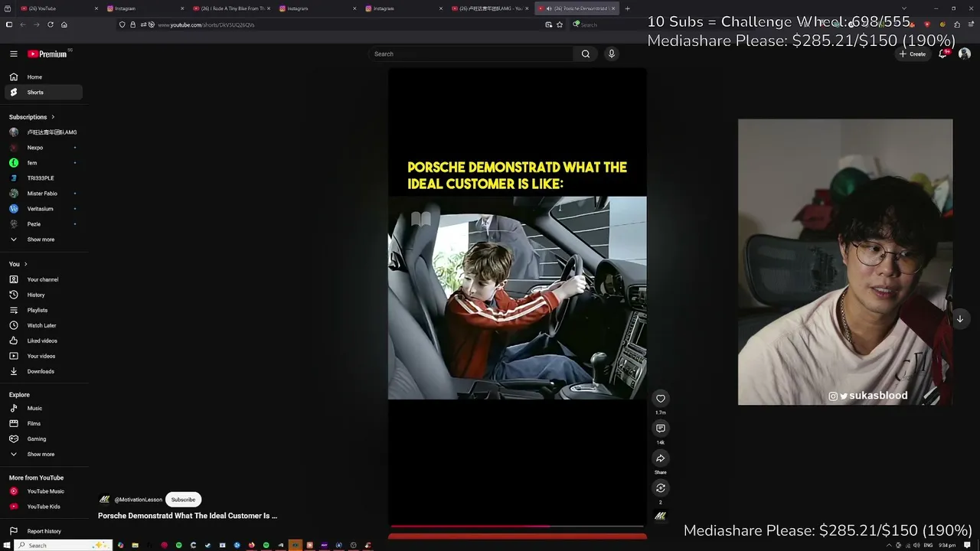This screenshot has height=551, width=980.
Task: Open the sound button by the Short's actions
Action: [x=661, y=516]
